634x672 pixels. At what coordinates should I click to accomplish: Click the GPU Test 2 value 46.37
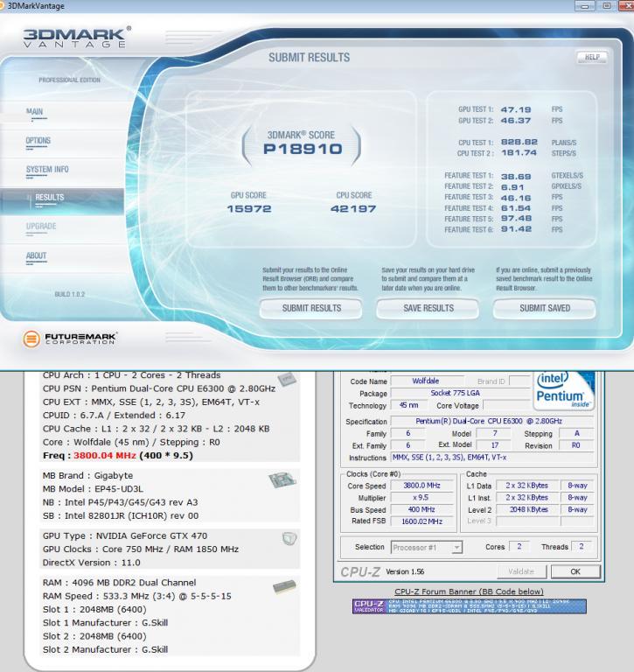[516, 121]
